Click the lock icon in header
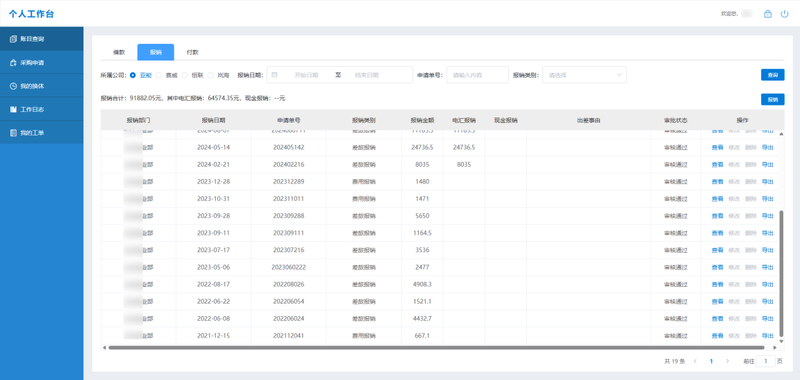 point(767,14)
